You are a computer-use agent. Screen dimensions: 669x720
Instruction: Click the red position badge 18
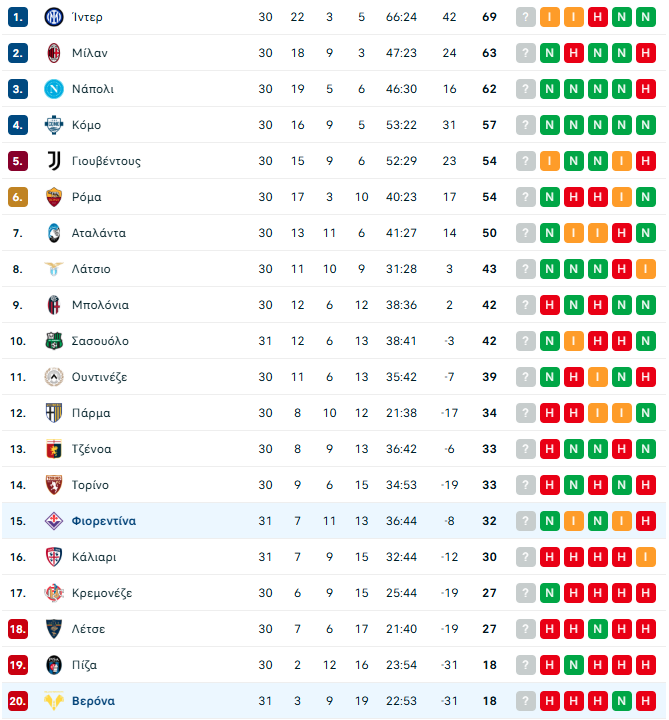click(18, 629)
